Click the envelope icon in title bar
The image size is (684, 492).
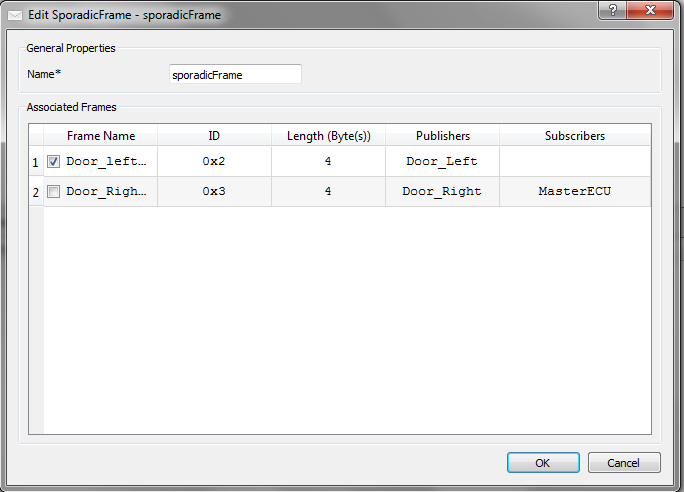15,15
